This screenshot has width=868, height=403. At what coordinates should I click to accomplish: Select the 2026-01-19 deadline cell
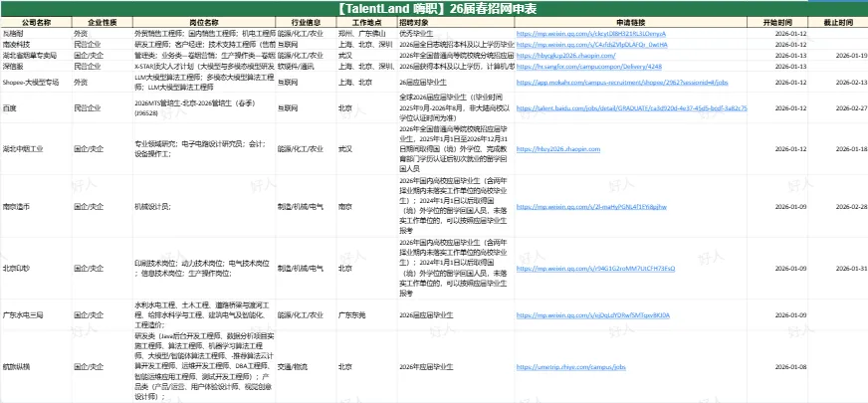(837, 56)
